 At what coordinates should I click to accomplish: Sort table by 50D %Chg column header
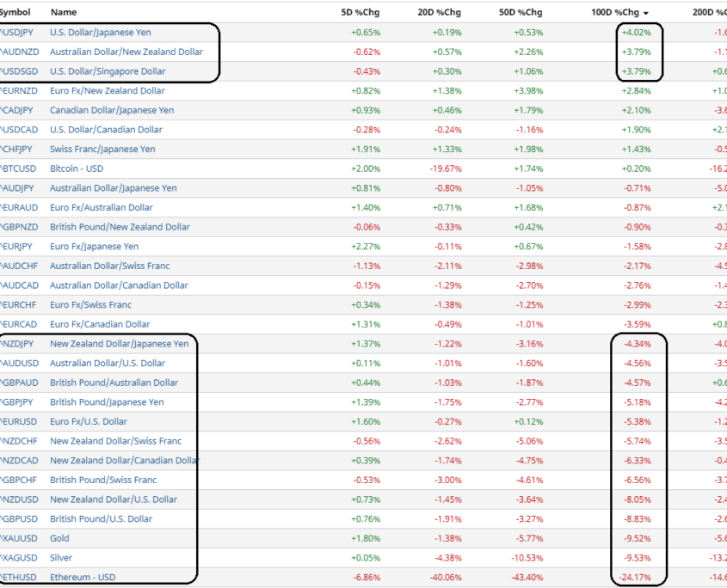click(x=524, y=12)
